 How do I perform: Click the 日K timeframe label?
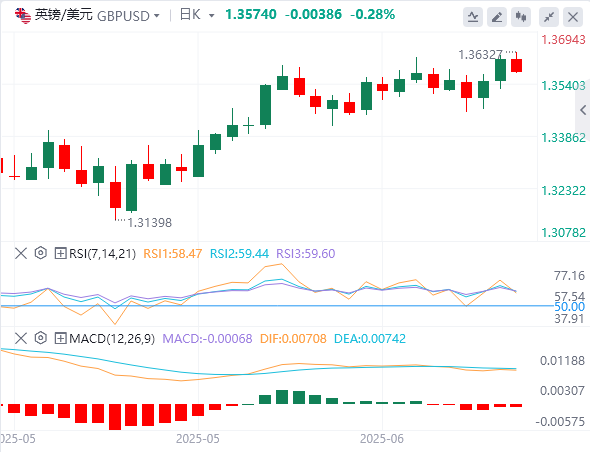[190, 15]
